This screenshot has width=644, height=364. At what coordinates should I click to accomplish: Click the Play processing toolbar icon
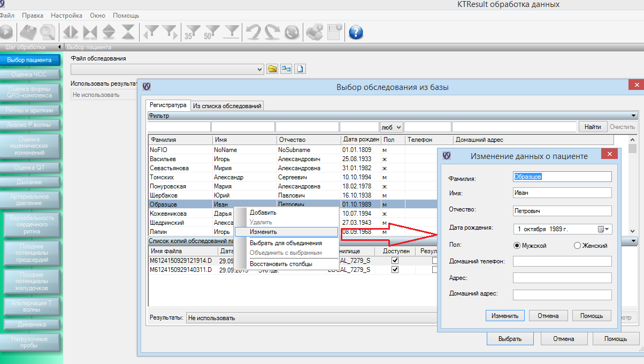(x=6, y=32)
